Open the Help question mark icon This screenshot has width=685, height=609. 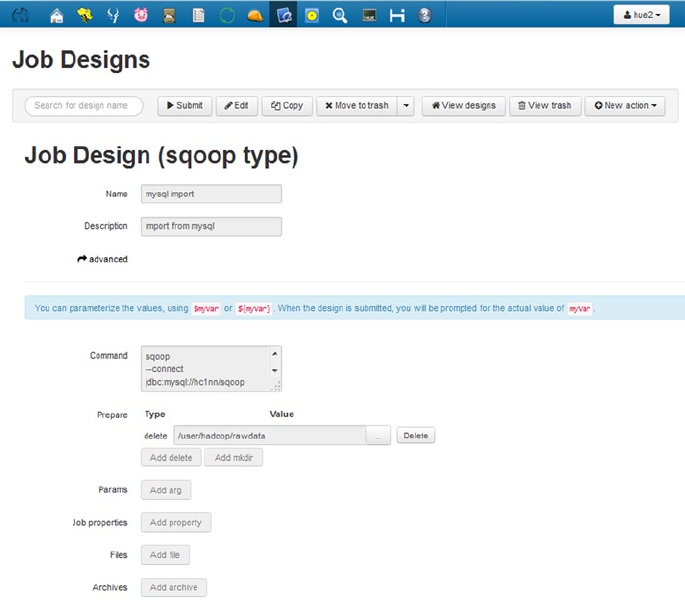tap(425, 16)
